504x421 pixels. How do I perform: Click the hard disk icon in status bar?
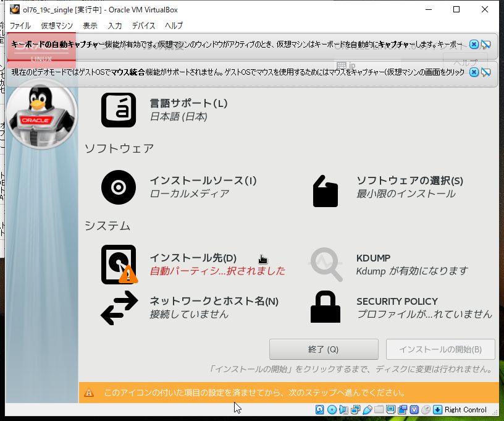click(x=319, y=409)
